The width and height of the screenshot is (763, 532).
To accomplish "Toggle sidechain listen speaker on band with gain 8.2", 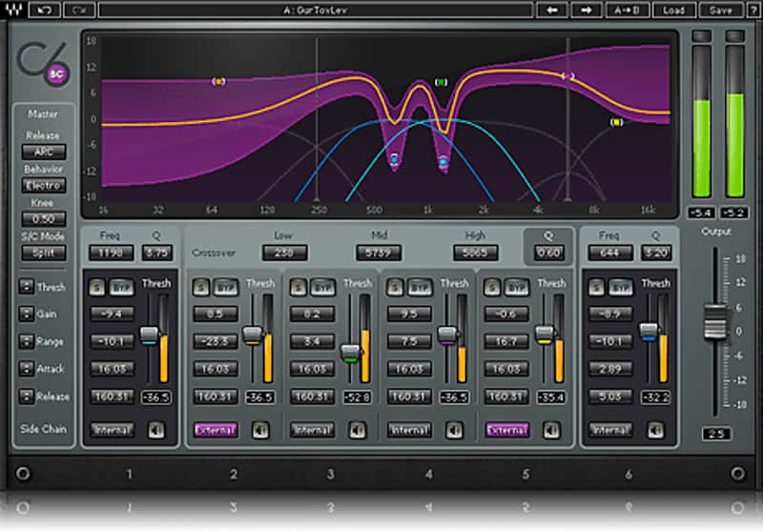I will 358,430.
